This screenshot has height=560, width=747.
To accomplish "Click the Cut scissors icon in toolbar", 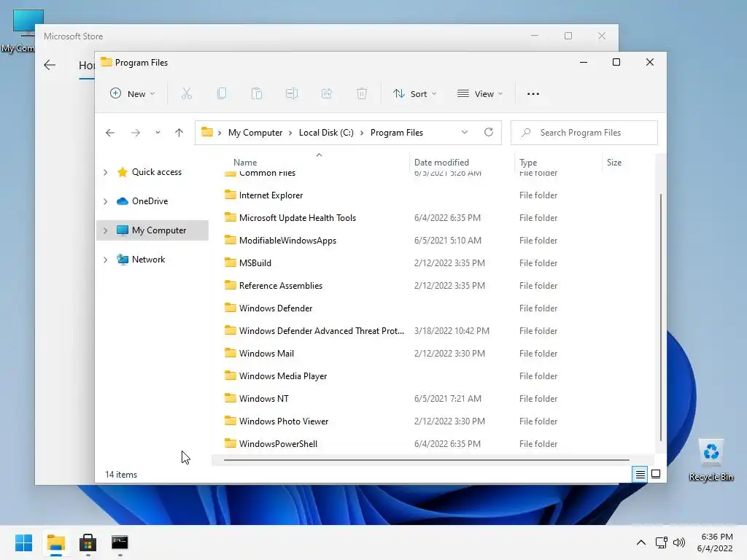I will [187, 94].
